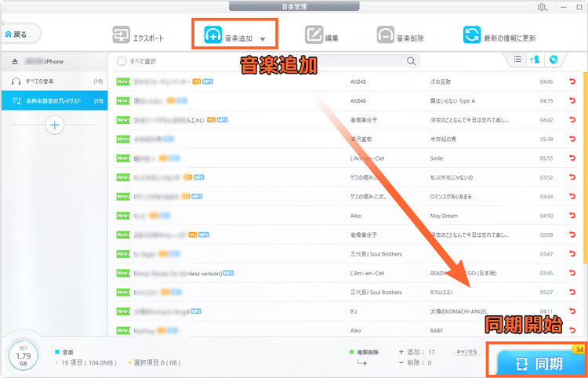This screenshot has height=378, width=588.
Task: Refresh with 最新の情報に更新 icon
Action: (x=472, y=35)
